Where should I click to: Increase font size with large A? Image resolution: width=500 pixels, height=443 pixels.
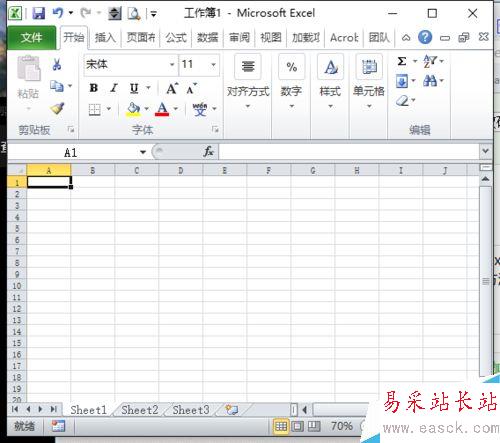pyautogui.click(x=172, y=88)
